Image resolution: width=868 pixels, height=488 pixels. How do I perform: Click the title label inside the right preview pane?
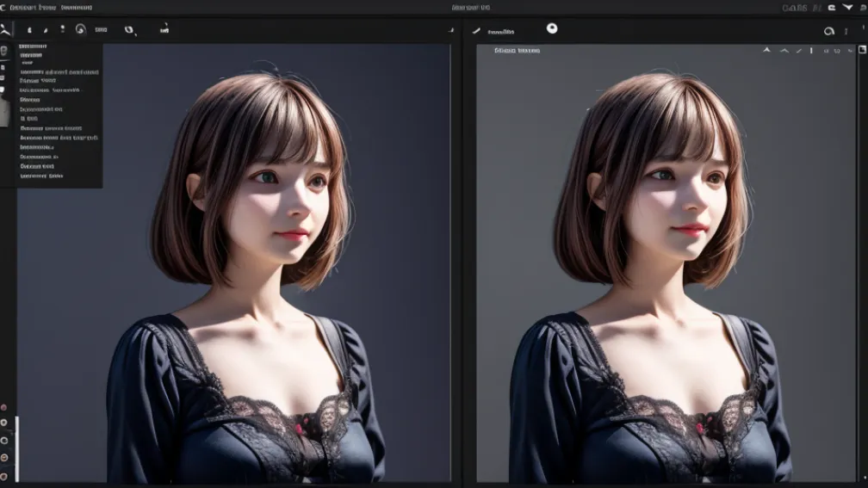tap(517, 50)
